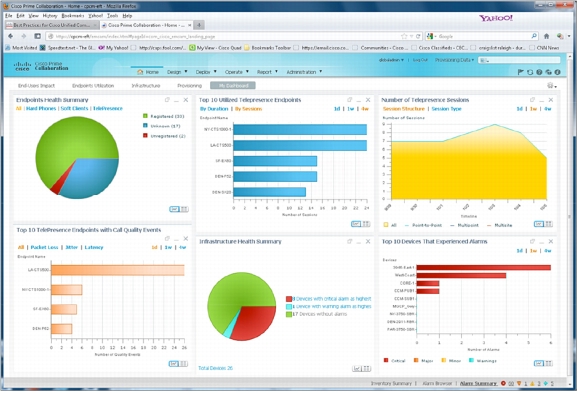579x393 pixels.
Task: Detach Number of Telepresence Sessions dashlet
Action: tap(532, 100)
